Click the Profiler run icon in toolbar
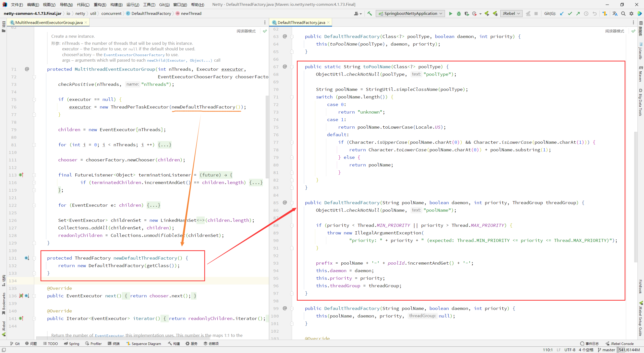 click(x=474, y=14)
